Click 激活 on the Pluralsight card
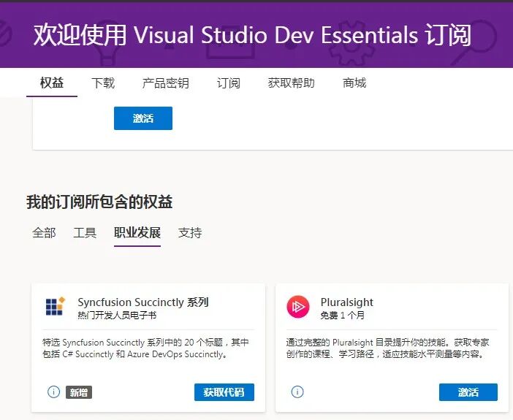 [x=468, y=392]
